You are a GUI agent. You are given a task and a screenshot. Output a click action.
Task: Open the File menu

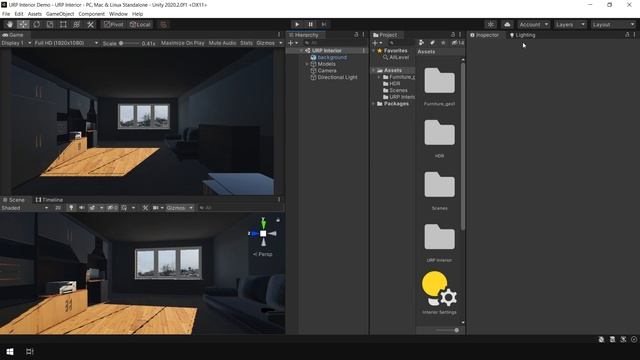pos(6,14)
